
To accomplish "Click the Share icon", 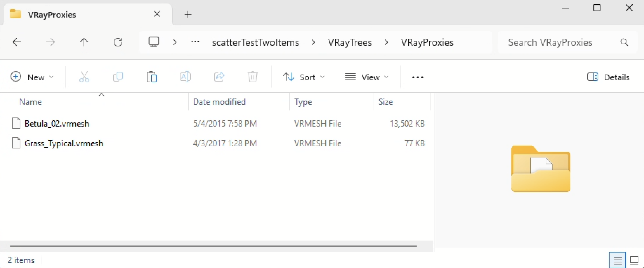I will (219, 77).
